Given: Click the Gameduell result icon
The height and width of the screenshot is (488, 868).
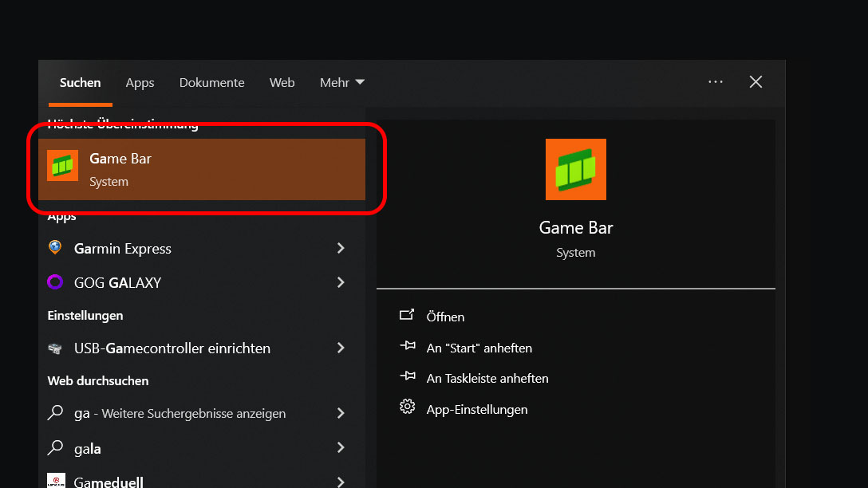Looking at the screenshot, I should pyautogui.click(x=54, y=481).
